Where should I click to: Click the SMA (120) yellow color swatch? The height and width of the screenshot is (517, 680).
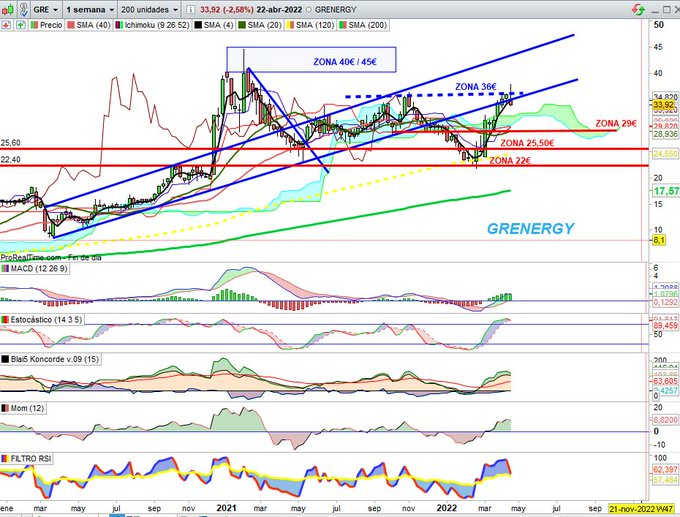coord(291,25)
